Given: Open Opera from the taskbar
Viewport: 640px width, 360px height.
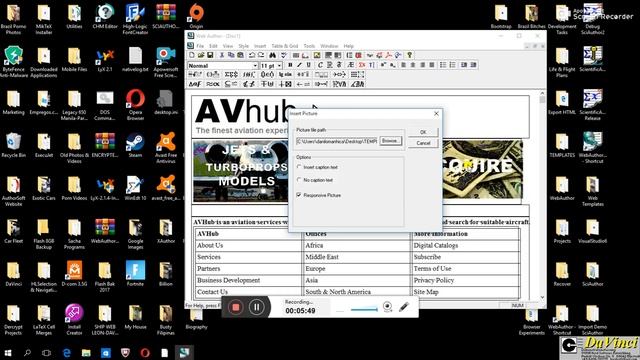Looking at the screenshot, I should point(145,353).
